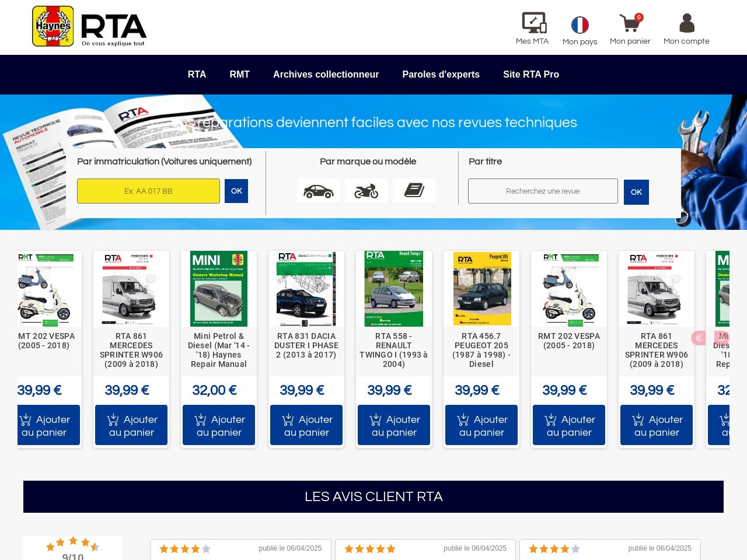Search by car brand icon
747x560 pixels.
[x=319, y=191]
